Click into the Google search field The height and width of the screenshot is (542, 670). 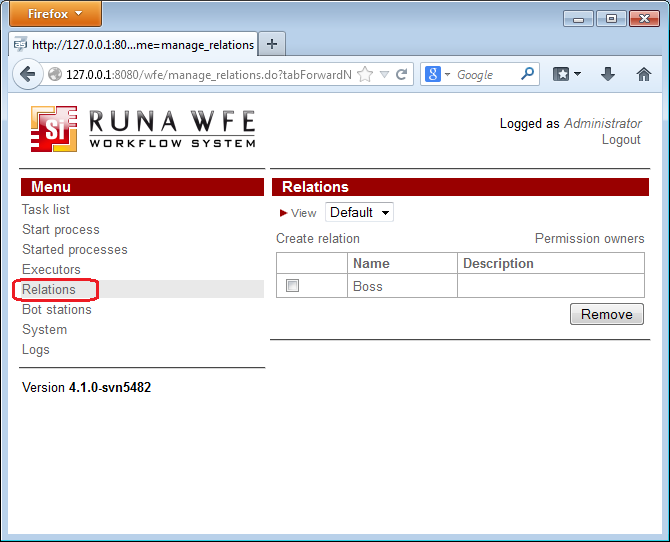tap(484, 74)
